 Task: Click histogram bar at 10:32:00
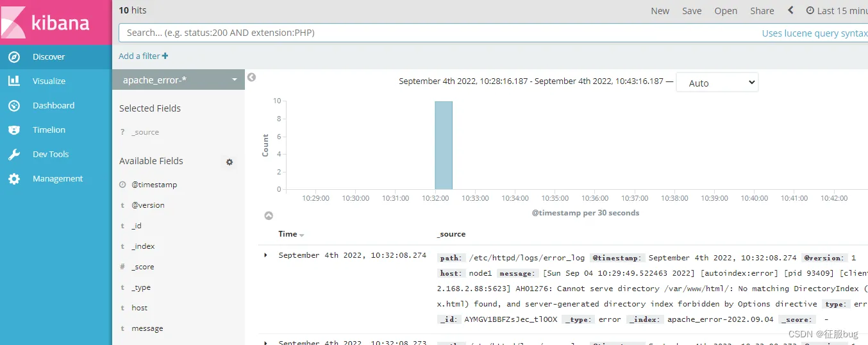click(444, 145)
